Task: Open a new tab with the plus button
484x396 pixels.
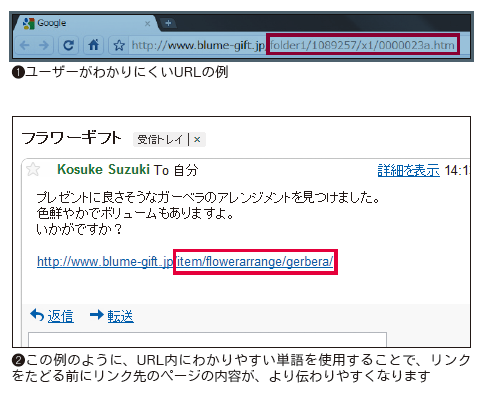Action: point(169,23)
